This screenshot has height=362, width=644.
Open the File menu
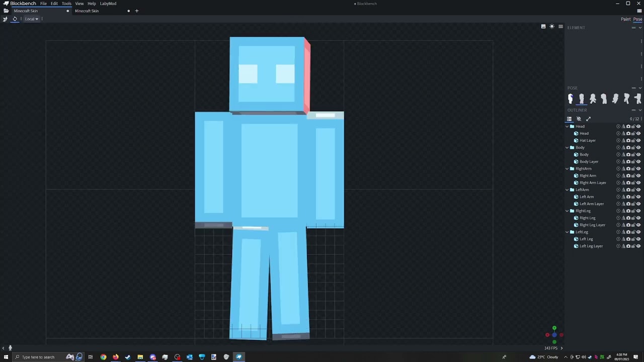pos(44,4)
